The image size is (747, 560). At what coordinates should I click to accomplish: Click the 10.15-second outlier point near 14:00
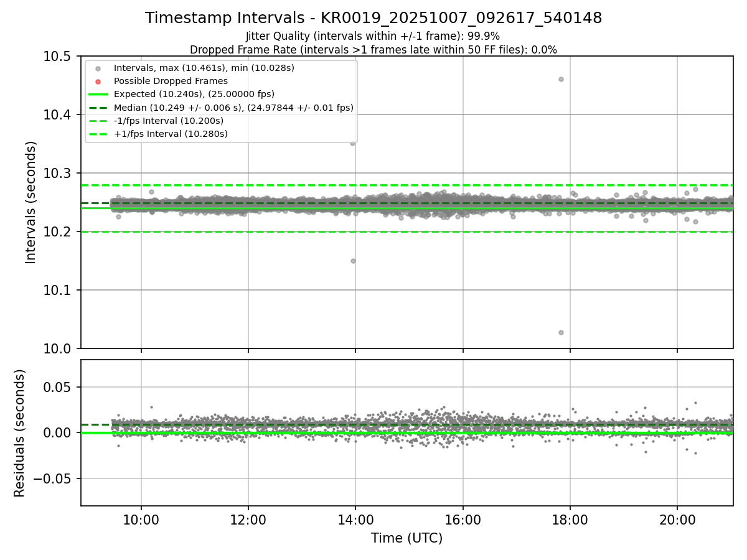[353, 261]
